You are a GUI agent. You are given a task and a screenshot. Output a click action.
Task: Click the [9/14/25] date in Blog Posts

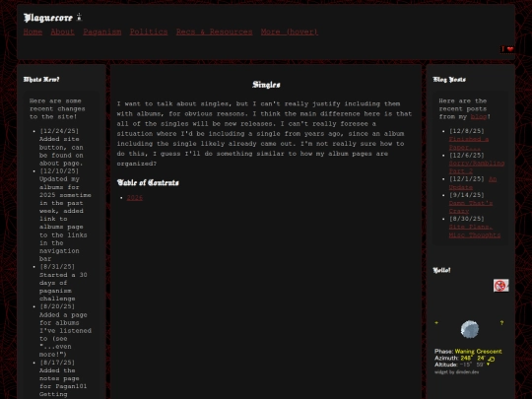pyautogui.click(x=467, y=195)
